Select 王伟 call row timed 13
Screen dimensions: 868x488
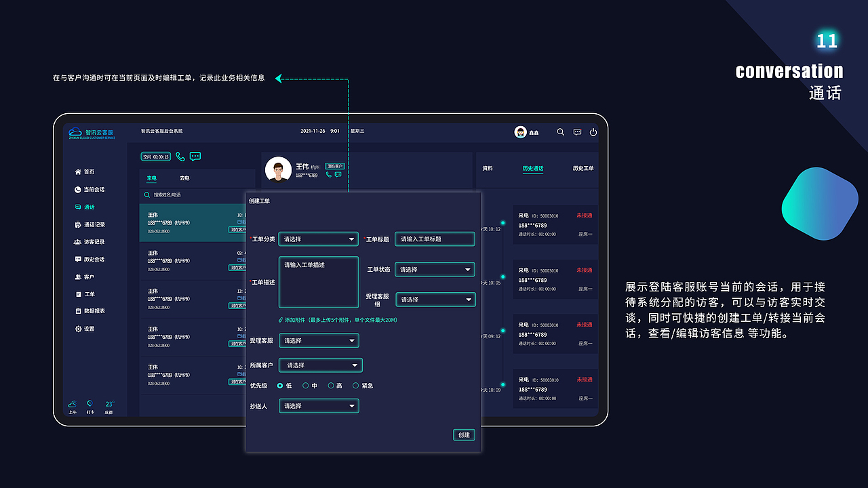(x=193, y=299)
